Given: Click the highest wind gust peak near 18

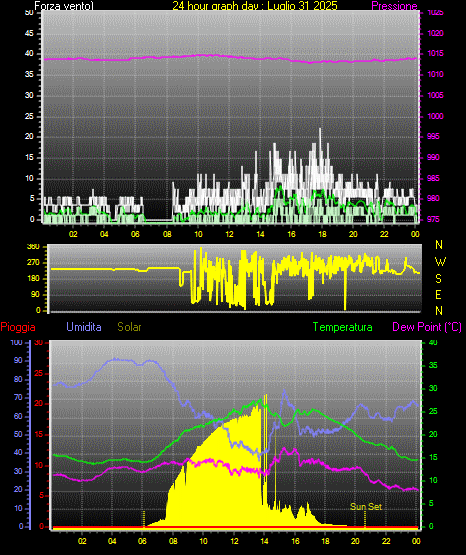Looking at the screenshot, I should point(320,130).
